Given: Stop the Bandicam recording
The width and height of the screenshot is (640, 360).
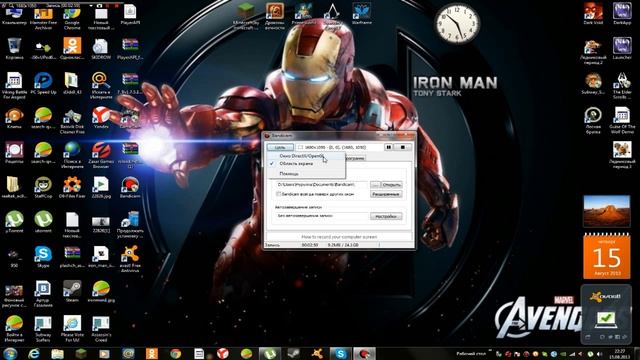Looking at the screenshot, I should click(402, 147).
